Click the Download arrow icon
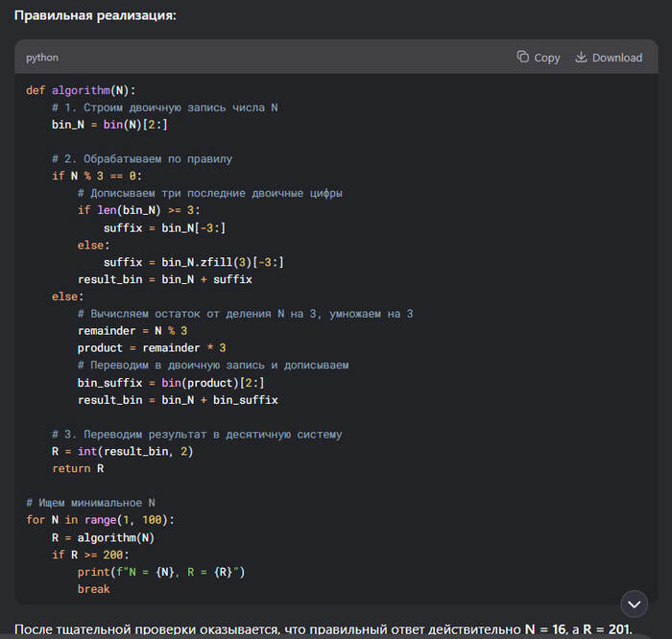The image size is (672, 639). pyautogui.click(x=581, y=57)
